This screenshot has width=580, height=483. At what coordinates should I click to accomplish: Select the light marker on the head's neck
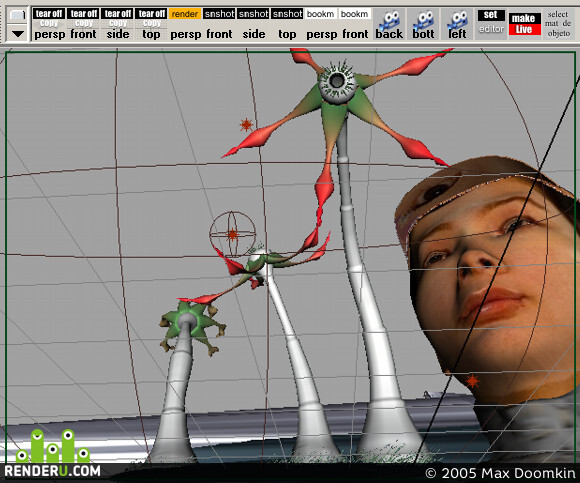point(472,381)
